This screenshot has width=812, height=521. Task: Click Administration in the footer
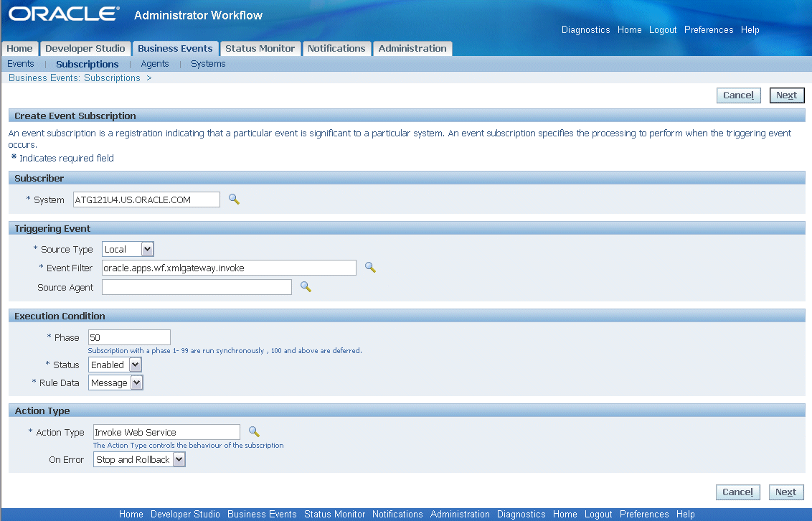[460, 515]
